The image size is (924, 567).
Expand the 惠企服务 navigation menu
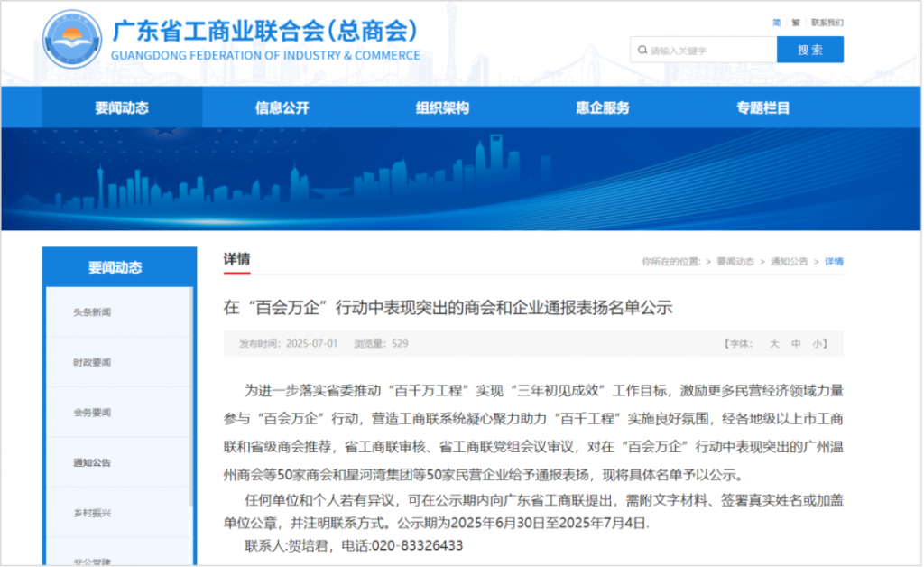(603, 108)
